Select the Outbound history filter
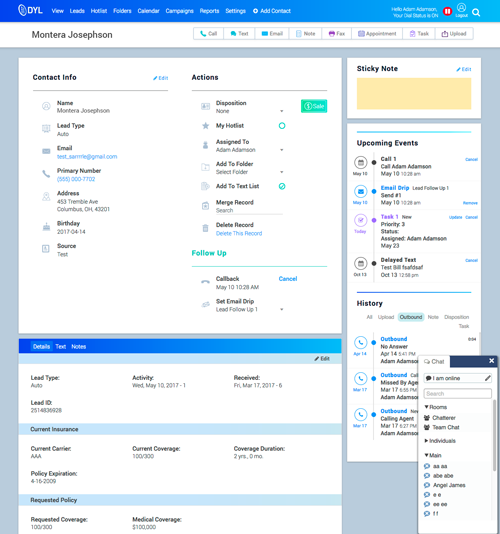The height and width of the screenshot is (534, 500). (x=411, y=317)
